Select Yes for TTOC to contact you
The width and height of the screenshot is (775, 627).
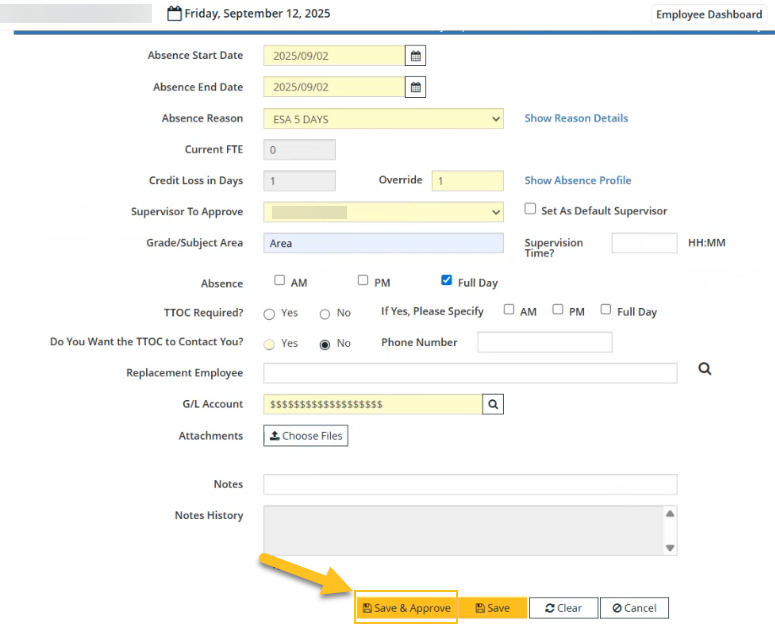coord(269,344)
